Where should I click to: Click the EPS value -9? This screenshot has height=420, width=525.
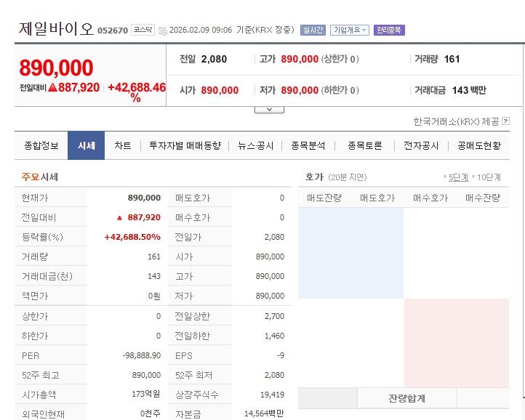(281, 355)
